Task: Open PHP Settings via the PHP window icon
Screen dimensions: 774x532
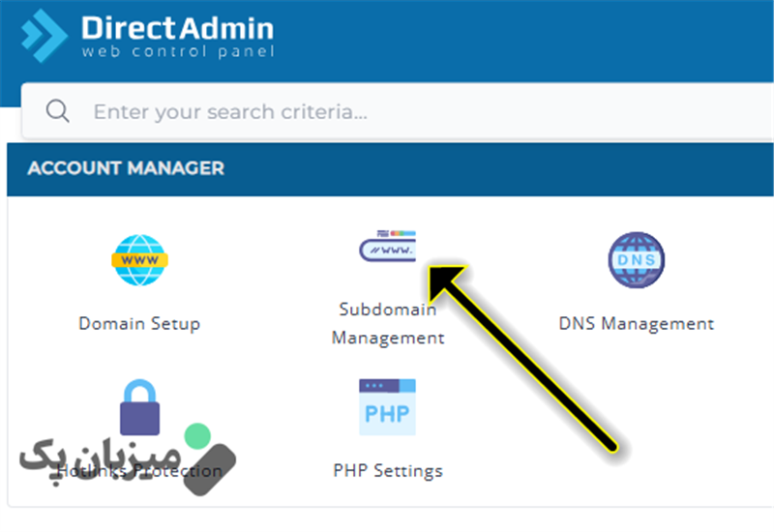Action: tap(388, 407)
